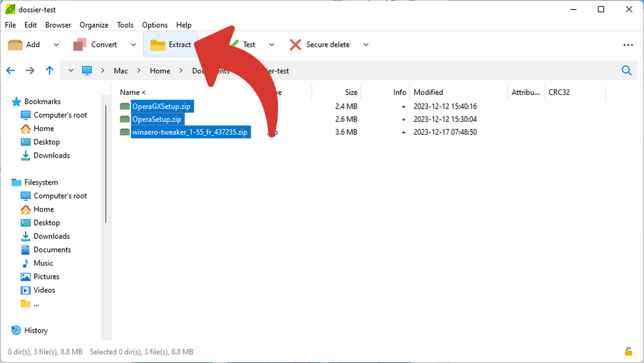Open Desktop under Filesystem
Image resolution: width=644 pixels, height=363 pixels.
tap(40, 223)
